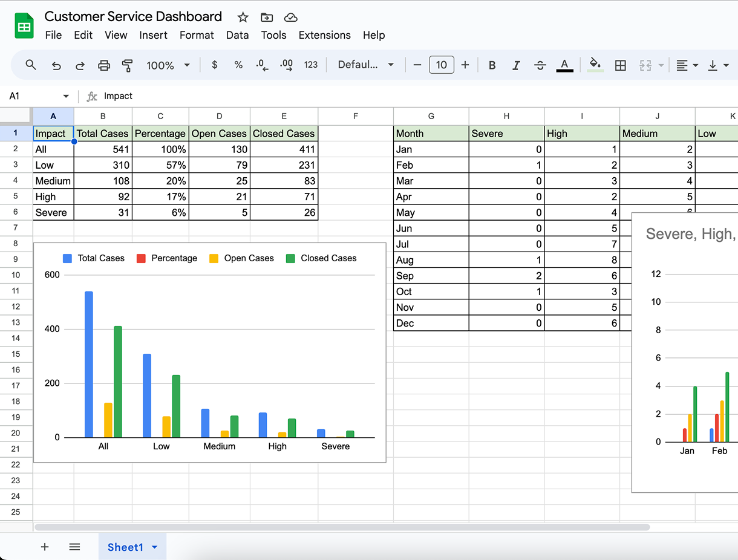
Task: Open the Sheet1 tab dropdown arrow
Action: click(x=155, y=547)
